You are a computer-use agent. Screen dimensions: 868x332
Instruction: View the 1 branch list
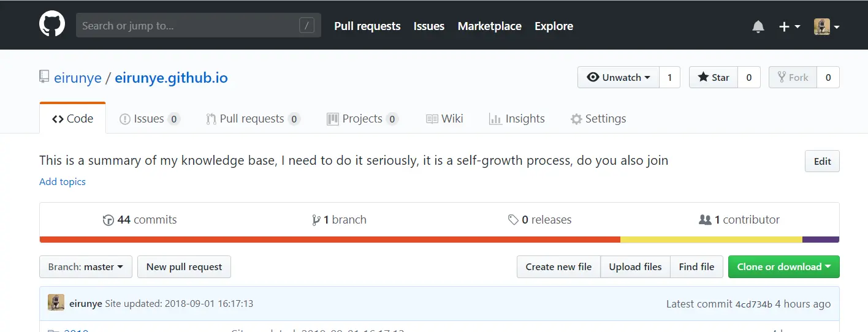pyautogui.click(x=339, y=220)
